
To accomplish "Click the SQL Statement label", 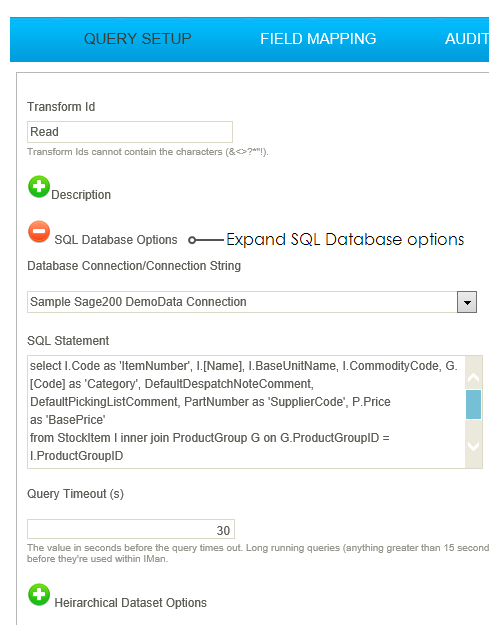I will tap(68, 341).
